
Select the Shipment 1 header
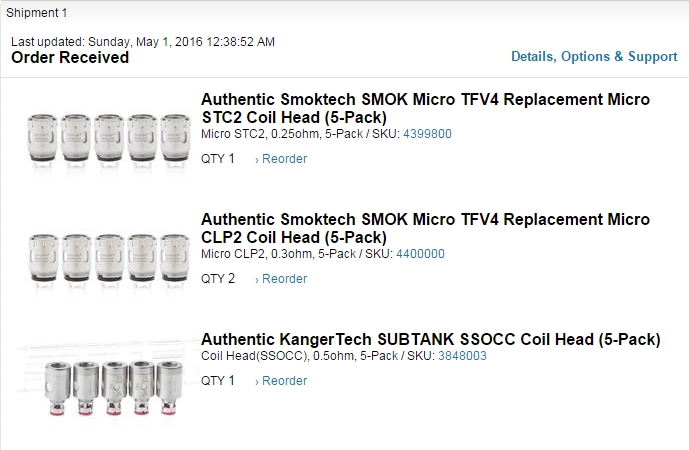coord(36,13)
